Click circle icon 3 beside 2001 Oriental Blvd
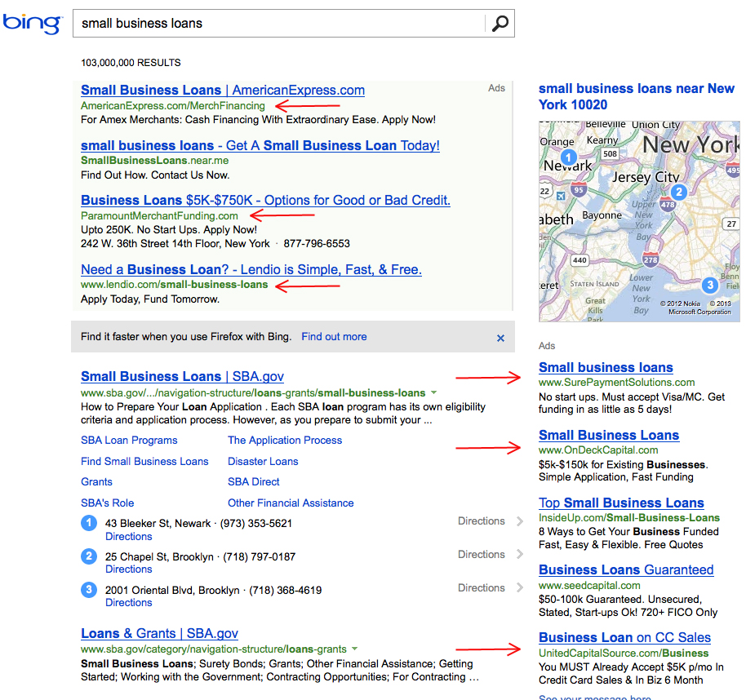Screen dimensions: 746x700 click(x=89, y=590)
